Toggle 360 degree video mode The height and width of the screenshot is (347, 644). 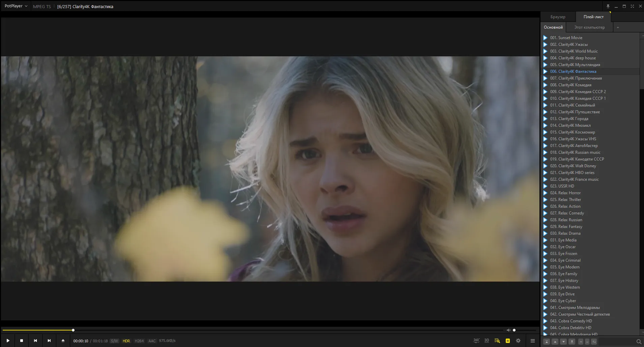click(476, 341)
